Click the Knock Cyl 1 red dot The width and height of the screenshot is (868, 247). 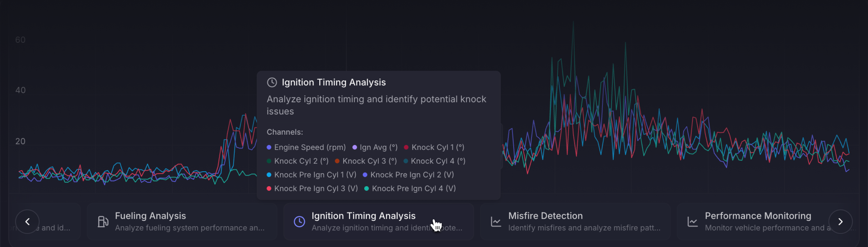coord(406,147)
